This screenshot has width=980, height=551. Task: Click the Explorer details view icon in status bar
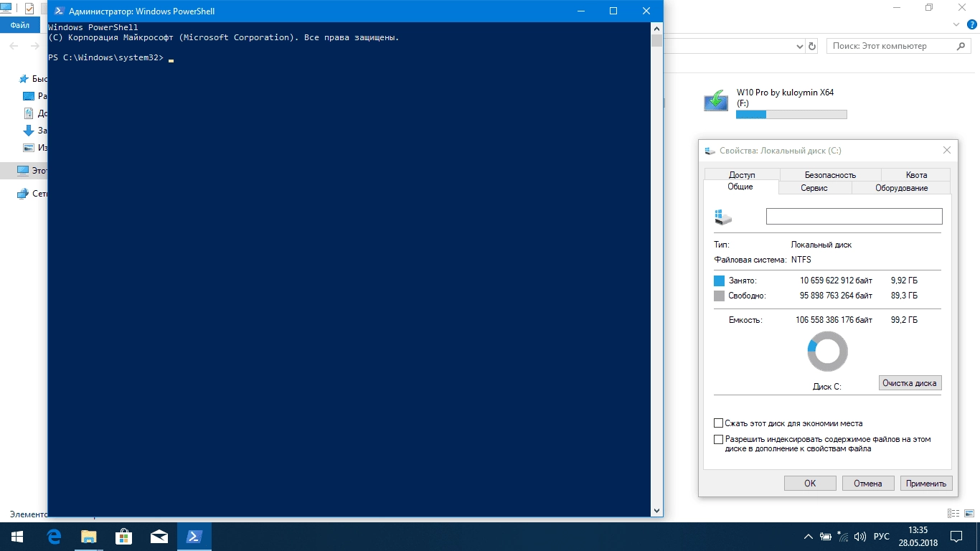click(953, 514)
